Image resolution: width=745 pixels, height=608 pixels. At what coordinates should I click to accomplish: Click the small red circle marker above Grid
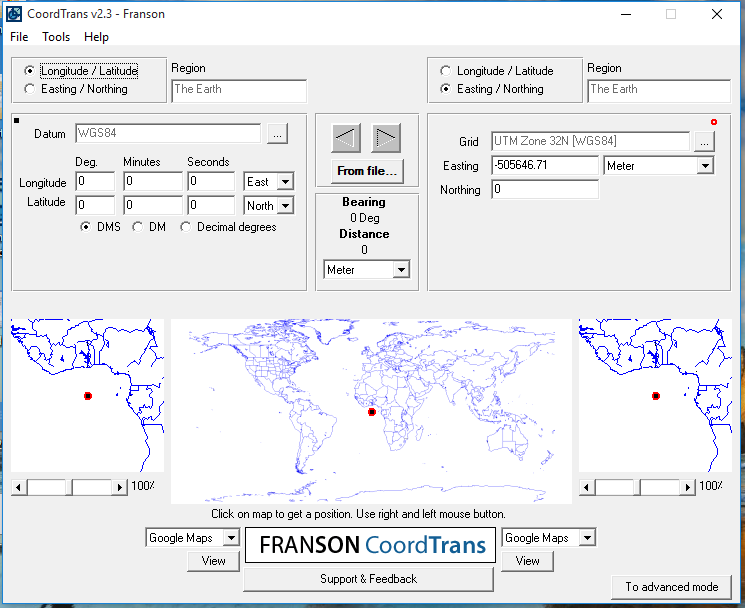click(714, 123)
